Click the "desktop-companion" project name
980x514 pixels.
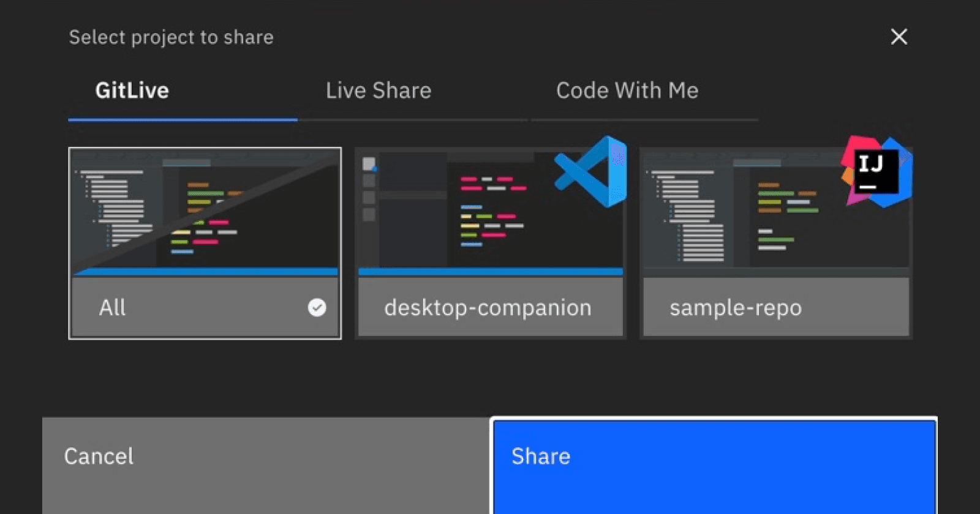tap(488, 307)
